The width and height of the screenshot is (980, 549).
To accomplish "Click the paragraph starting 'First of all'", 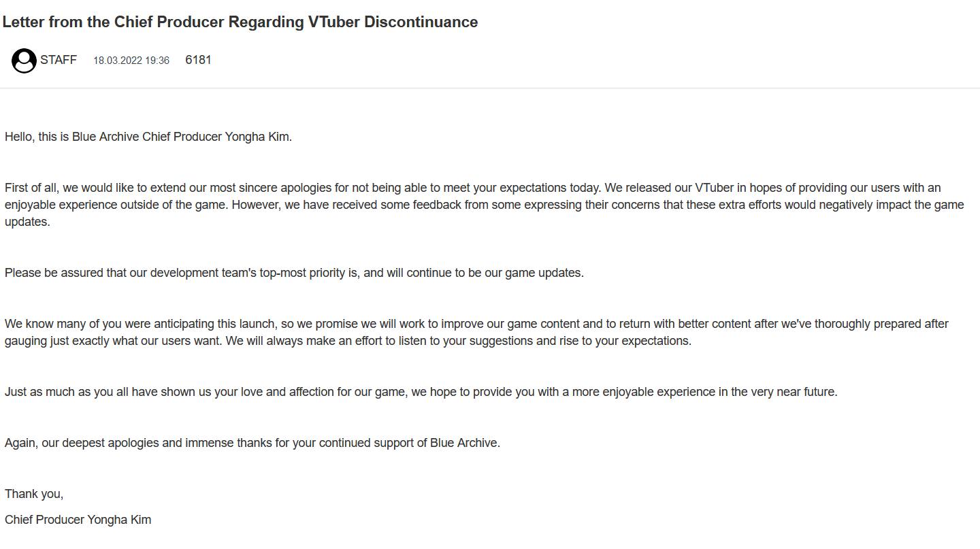I will (485, 205).
